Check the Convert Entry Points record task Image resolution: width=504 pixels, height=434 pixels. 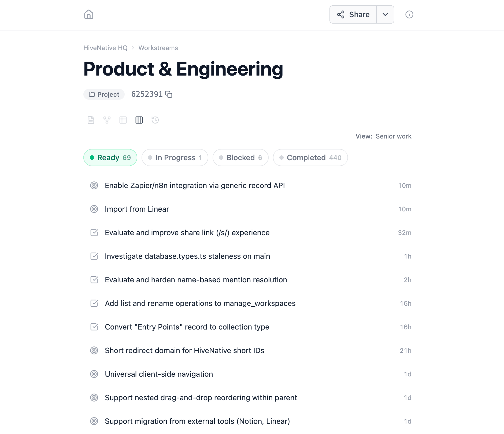pos(94,327)
